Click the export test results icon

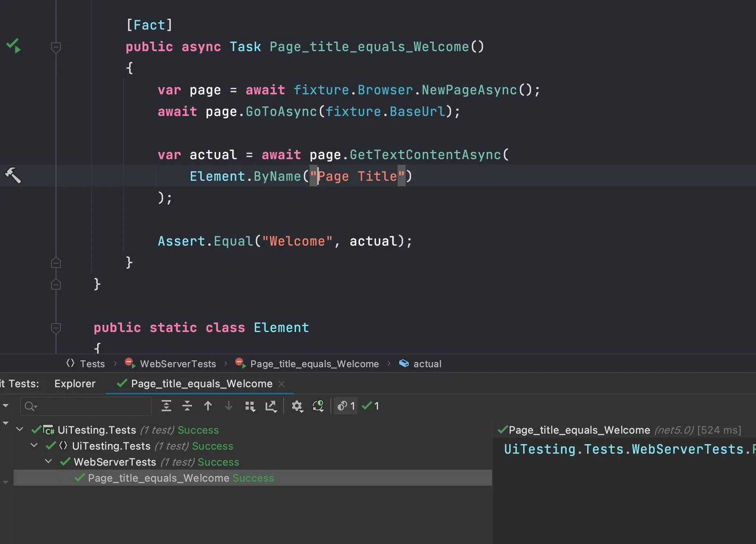[x=271, y=406]
